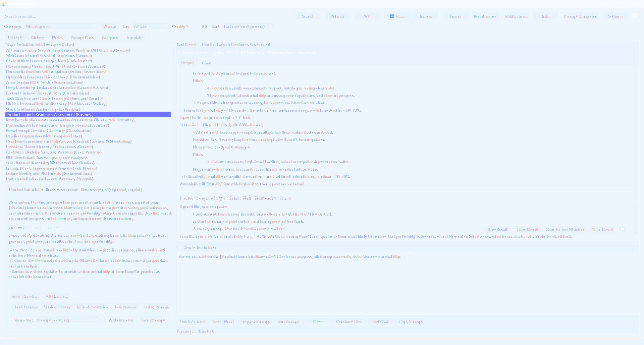The height and width of the screenshot is (345, 644).
Task: Click Delete Prompt
Action: (x=156, y=307)
